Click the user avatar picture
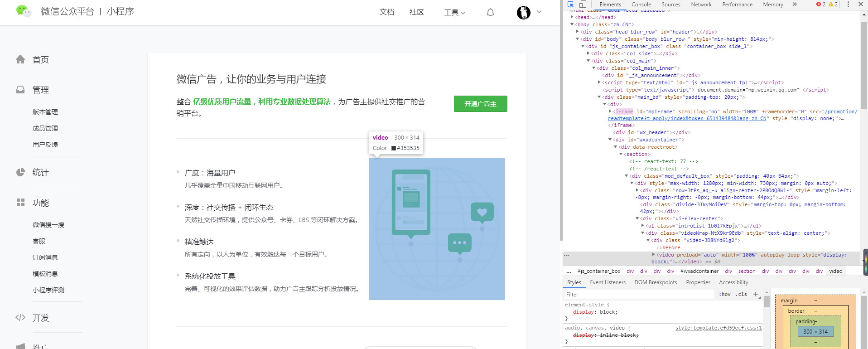868x349 pixels. [524, 12]
